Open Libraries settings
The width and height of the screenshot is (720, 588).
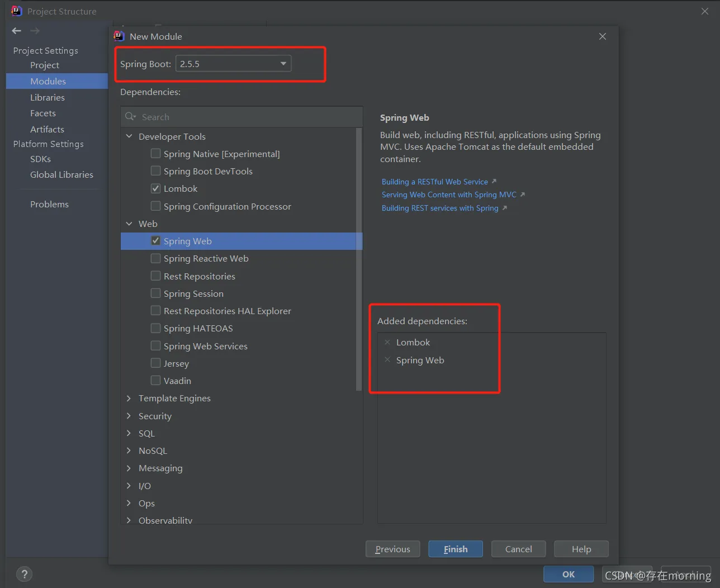(48, 97)
